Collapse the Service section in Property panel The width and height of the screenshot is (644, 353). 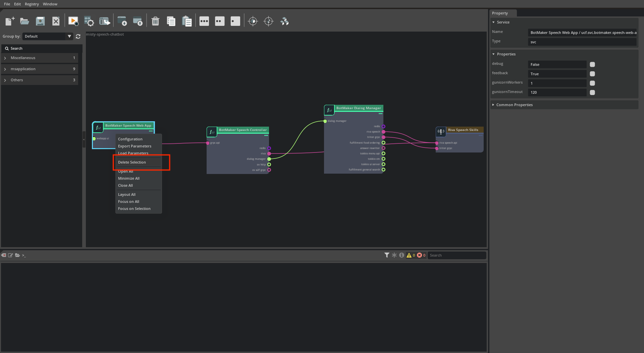tap(493, 22)
